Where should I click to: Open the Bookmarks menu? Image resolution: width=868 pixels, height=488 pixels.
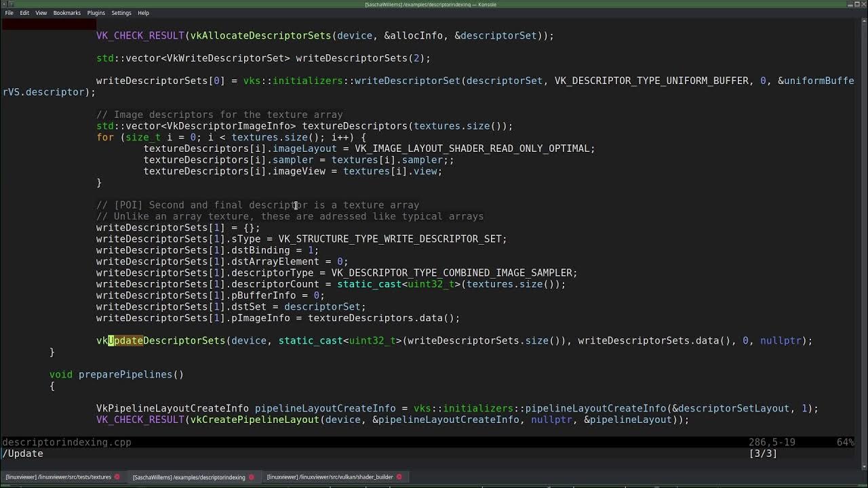[66, 13]
